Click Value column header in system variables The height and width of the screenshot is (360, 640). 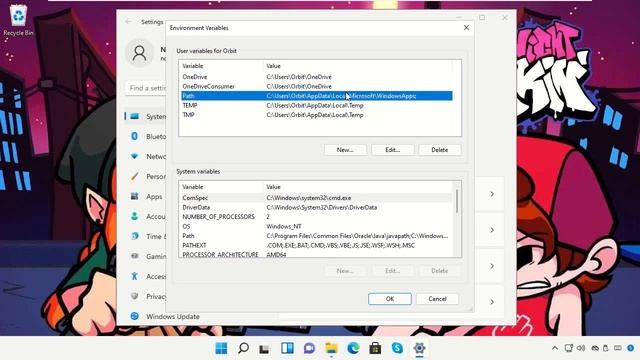358,187
